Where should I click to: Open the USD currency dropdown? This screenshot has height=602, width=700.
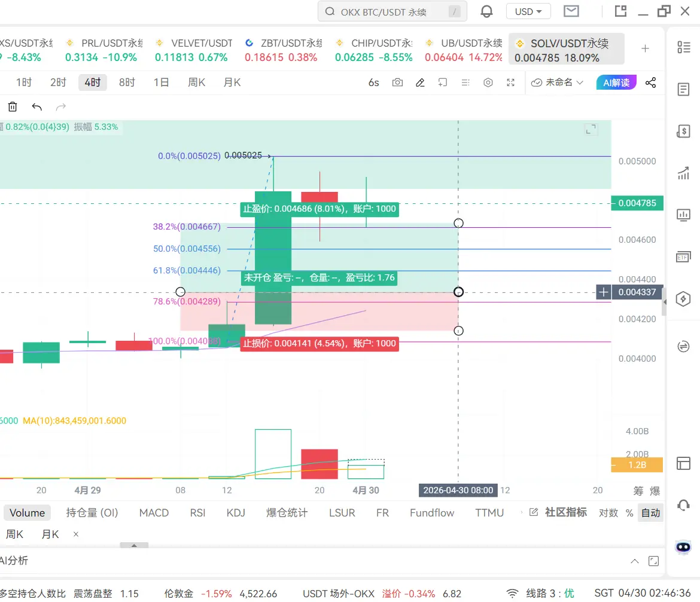point(528,11)
